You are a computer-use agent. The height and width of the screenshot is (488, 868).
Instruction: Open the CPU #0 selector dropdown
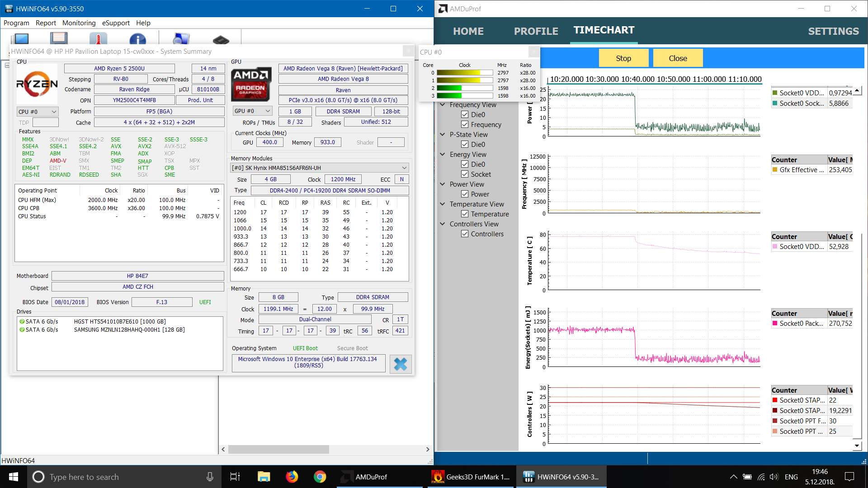(38, 112)
